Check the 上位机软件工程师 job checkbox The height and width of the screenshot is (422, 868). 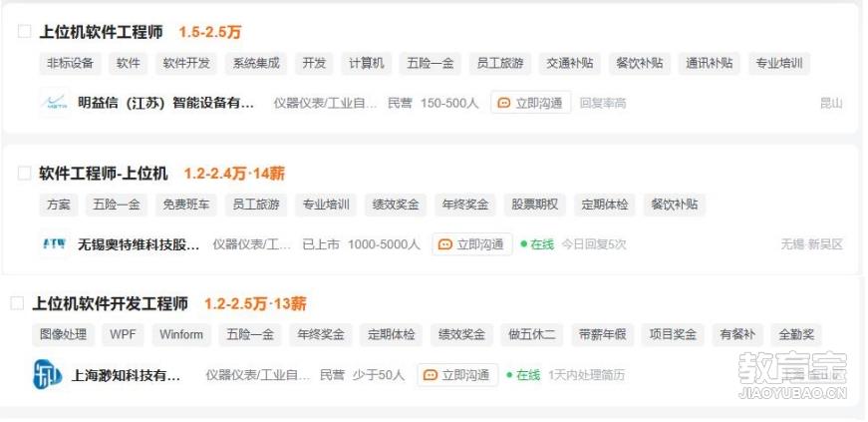pos(24,32)
